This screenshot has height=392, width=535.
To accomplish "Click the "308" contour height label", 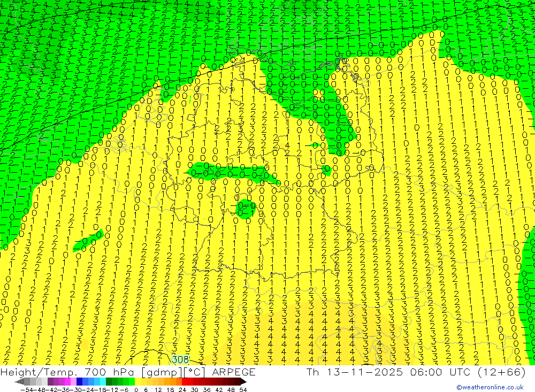I will (x=180, y=359).
